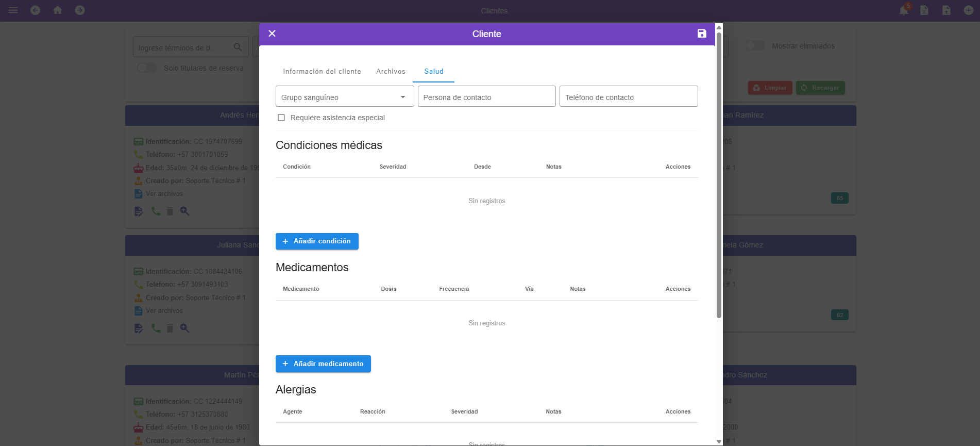Click the save icon in Cliente header
Viewport: 980px width, 446px height.
tap(702, 34)
